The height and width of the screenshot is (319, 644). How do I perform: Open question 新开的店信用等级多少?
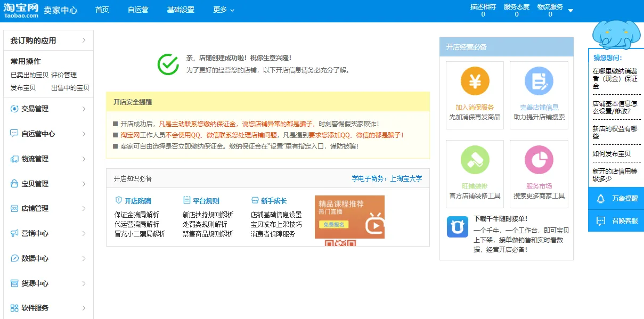[615, 175]
